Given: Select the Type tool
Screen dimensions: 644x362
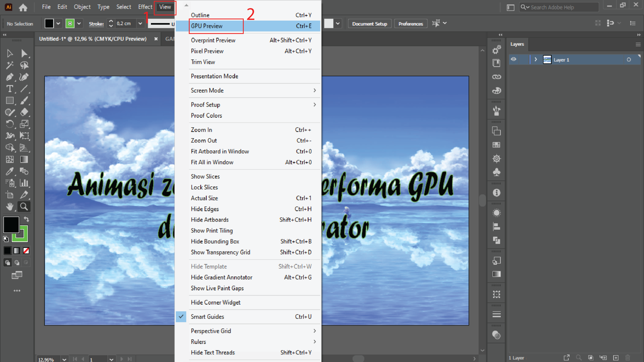Looking at the screenshot, I should [x=10, y=89].
